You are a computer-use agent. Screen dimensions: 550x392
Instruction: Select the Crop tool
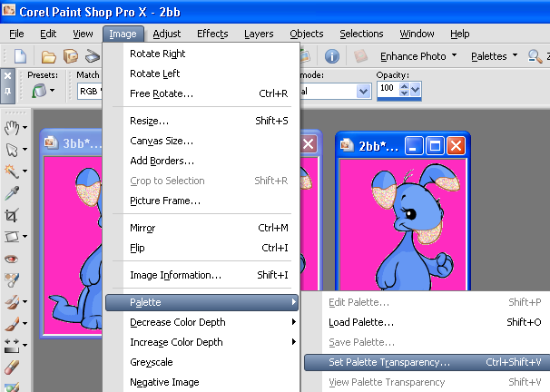point(12,215)
